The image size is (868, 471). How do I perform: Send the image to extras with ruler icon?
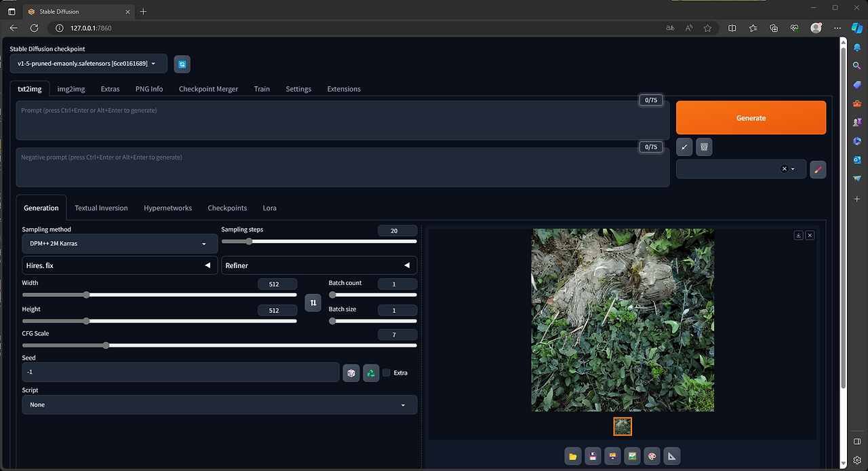coord(671,455)
